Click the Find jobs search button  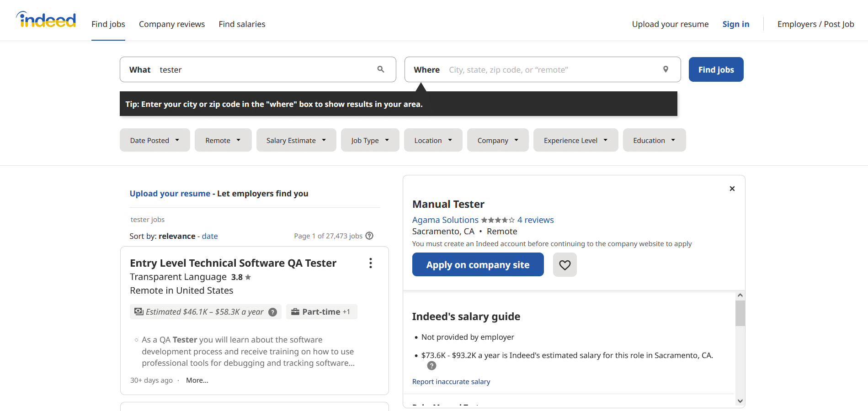click(716, 69)
